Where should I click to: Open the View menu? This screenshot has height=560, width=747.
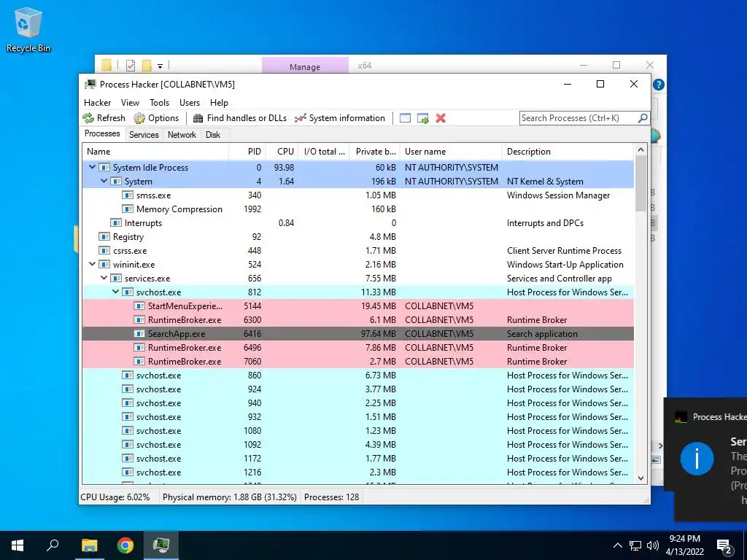point(130,102)
